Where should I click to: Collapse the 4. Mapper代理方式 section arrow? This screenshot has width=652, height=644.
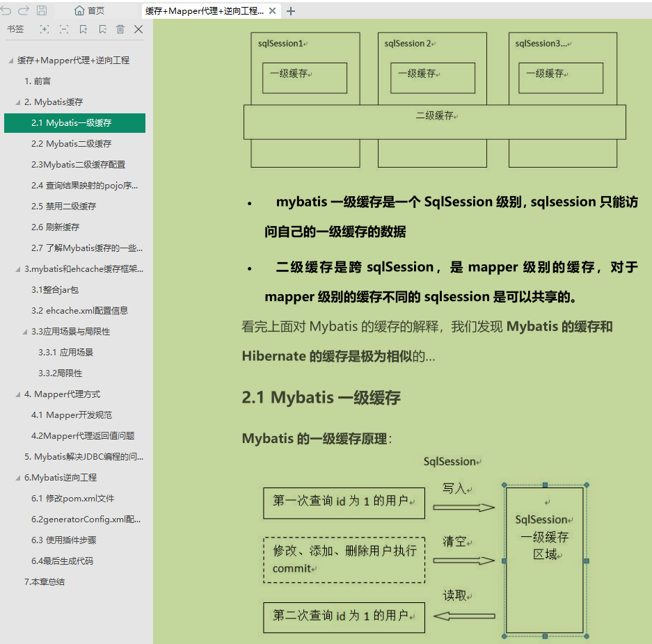point(18,394)
